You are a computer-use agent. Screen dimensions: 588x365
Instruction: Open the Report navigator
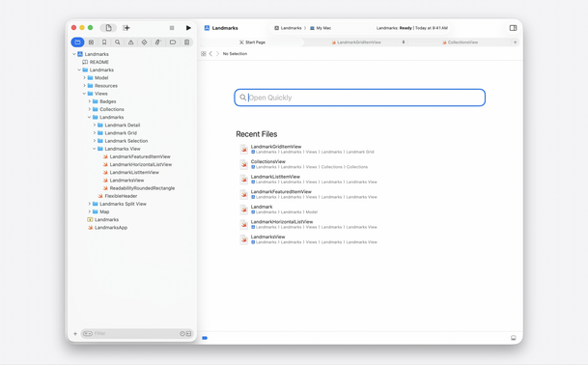[x=186, y=42]
